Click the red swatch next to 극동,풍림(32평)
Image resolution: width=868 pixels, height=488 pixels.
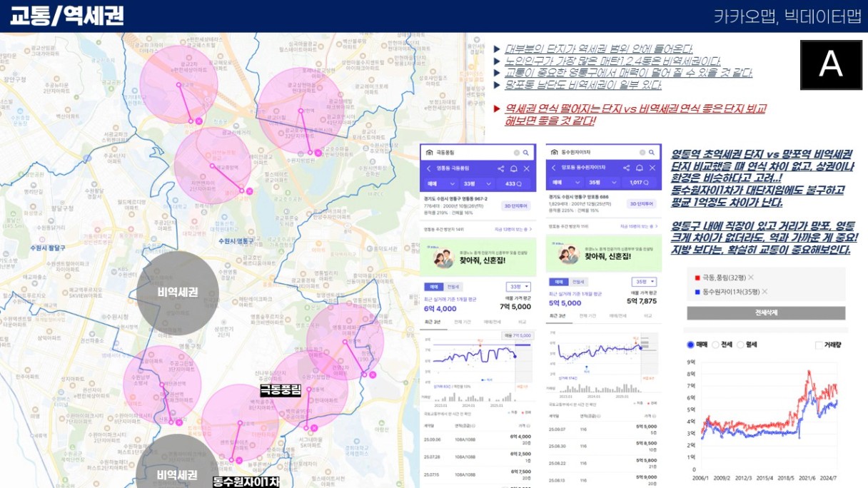click(697, 277)
